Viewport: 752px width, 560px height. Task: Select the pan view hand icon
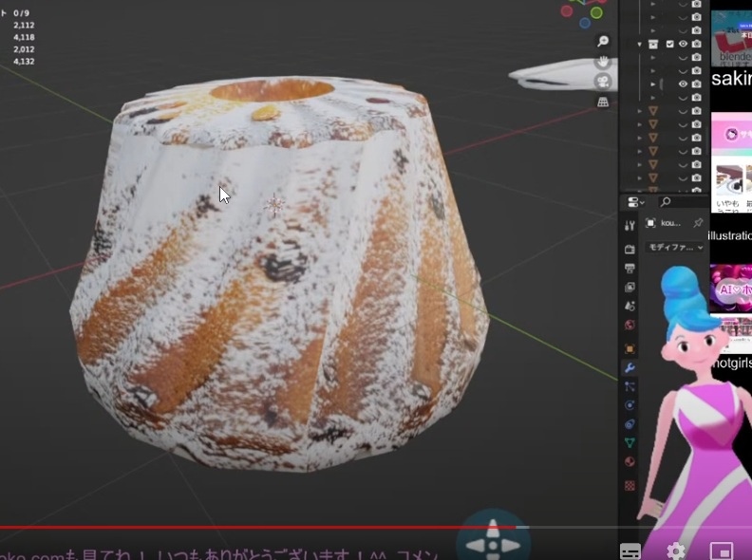603,62
